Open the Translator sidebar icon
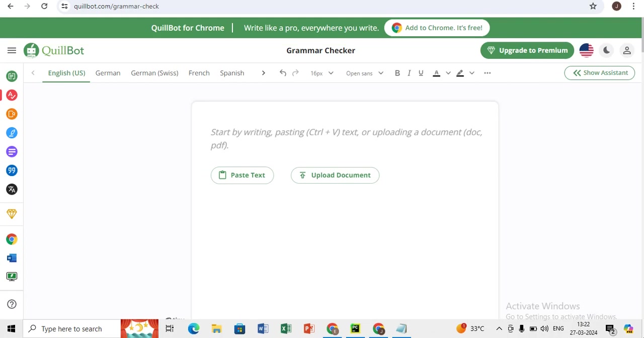Screen dimensions: 644x338 [12, 190]
